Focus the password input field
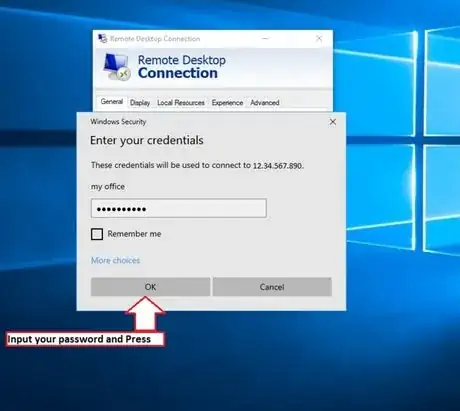Viewport: 460px width, 411px height. point(179,208)
